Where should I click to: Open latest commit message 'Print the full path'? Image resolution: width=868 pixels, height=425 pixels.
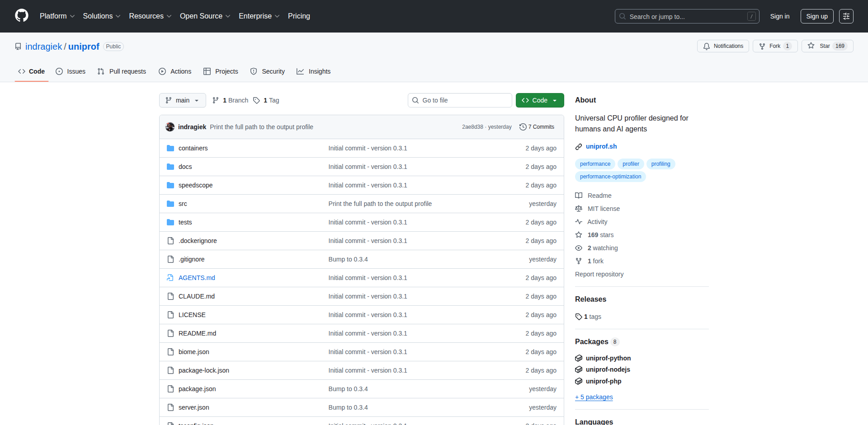(x=261, y=127)
